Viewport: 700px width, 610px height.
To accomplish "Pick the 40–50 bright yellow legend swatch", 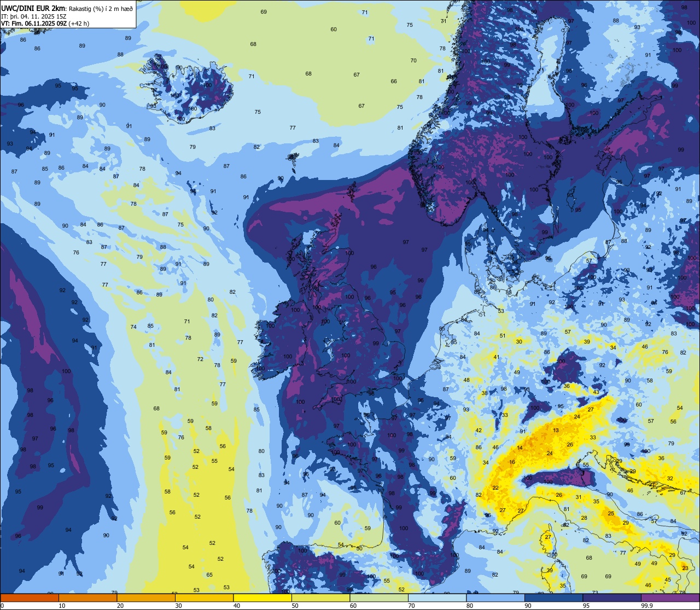I will pos(262,597).
